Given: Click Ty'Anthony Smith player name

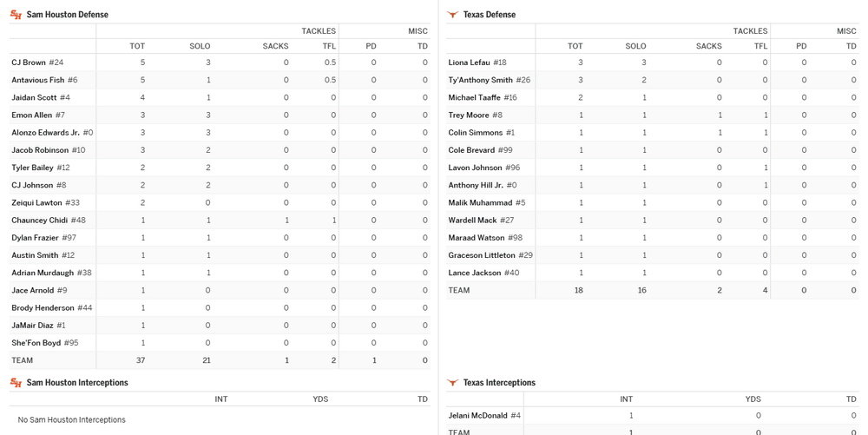Looking at the screenshot, I should pyautogui.click(x=480, y=80).
